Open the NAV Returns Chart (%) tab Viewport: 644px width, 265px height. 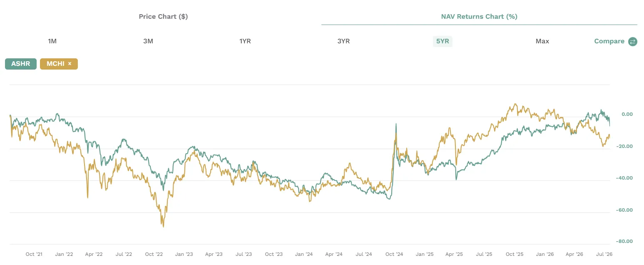tap(479, 17)
